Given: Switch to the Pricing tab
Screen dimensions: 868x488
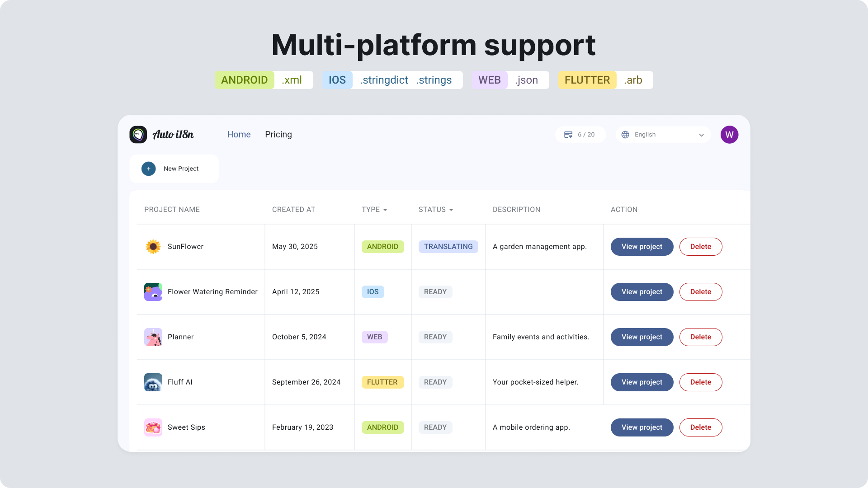Looking at the screenshot, I should (278, 134).
